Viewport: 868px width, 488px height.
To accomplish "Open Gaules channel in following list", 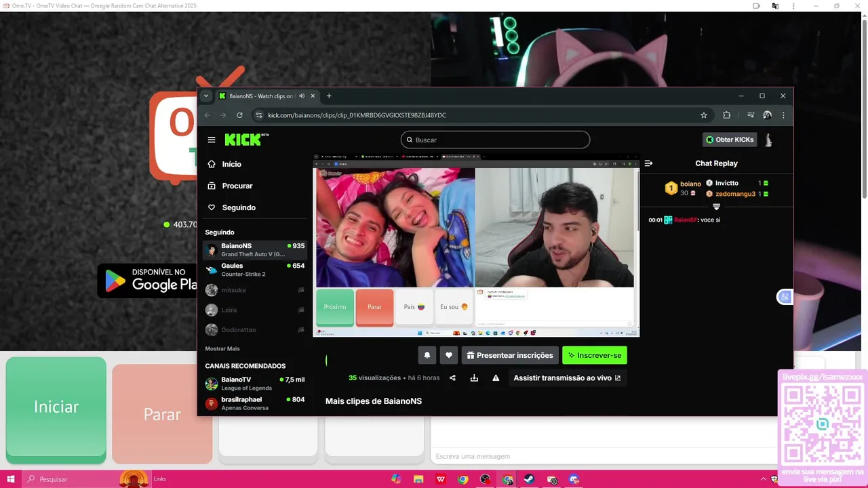I will [255, 270].
